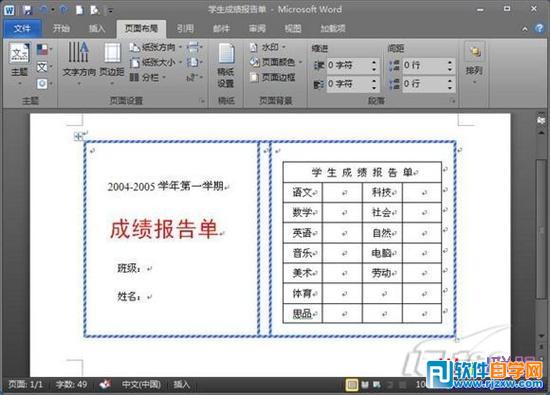Open page setup dialog launcher
Screen dimensions: 550x395
[202, 101]
